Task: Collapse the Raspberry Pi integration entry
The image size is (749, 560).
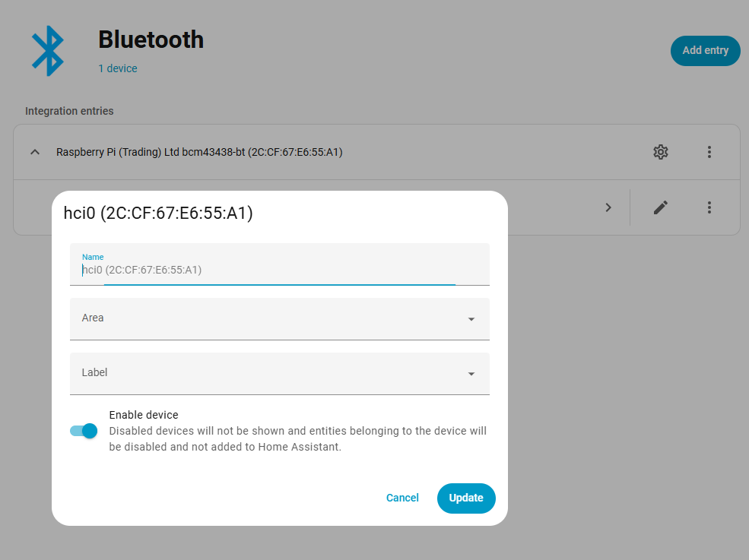Action: 35,152
